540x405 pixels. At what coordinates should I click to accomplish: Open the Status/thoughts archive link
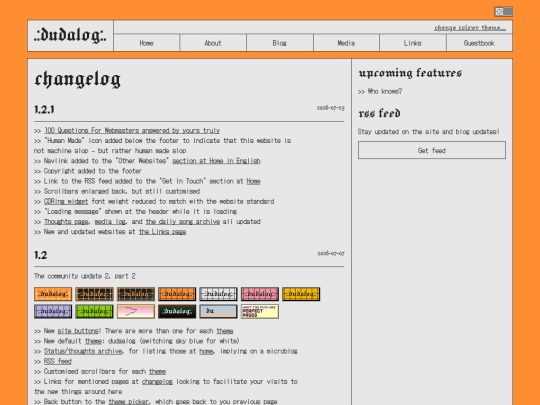click(x=83, y=351)
